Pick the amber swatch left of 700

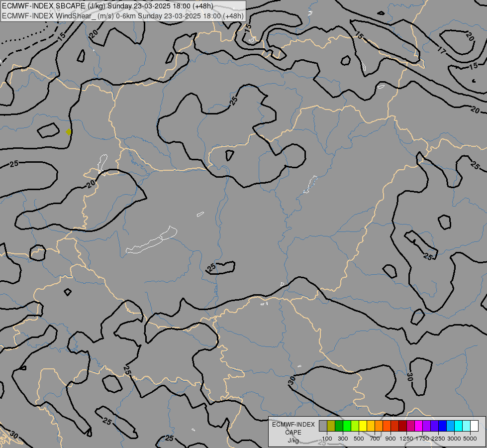[371, 426]
